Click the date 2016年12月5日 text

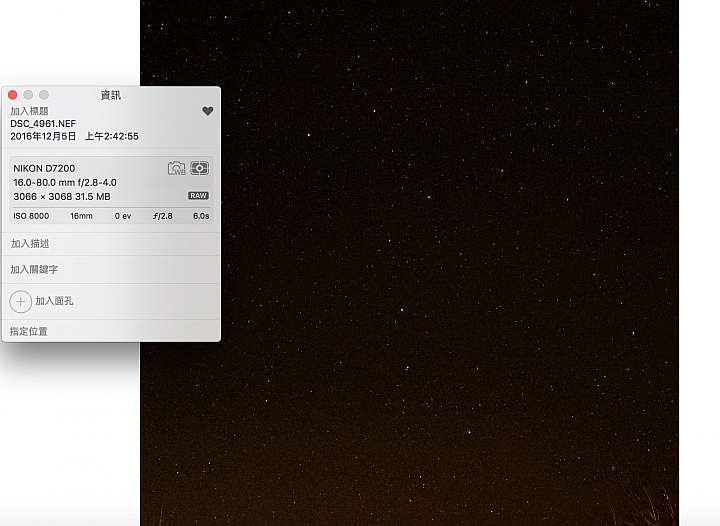pos(43,136)
